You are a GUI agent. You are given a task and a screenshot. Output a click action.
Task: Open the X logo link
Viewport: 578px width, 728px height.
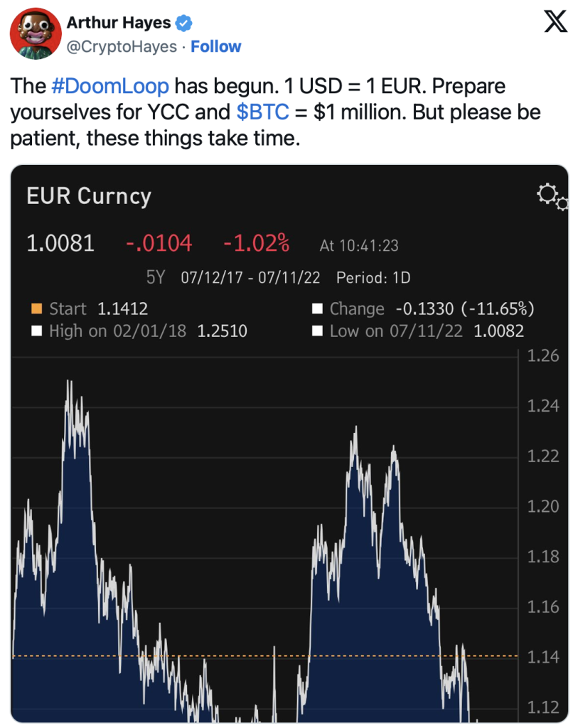coord(556,22)
